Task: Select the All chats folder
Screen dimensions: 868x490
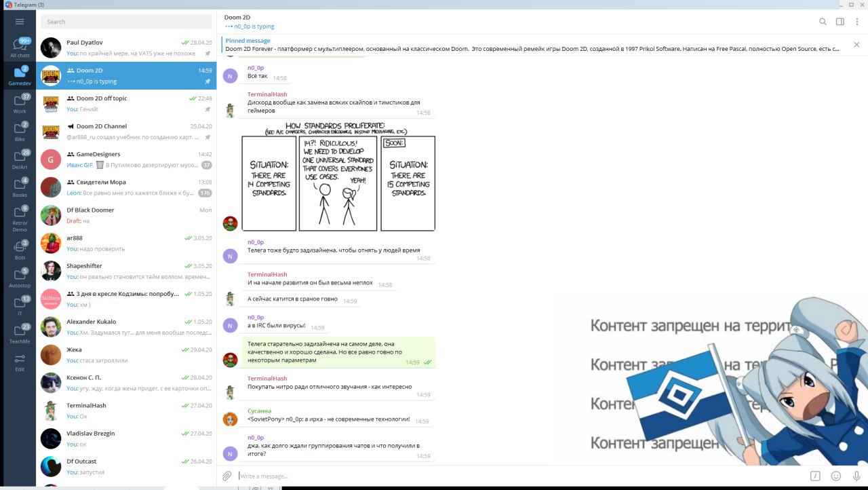Action: tap(20, 48)
